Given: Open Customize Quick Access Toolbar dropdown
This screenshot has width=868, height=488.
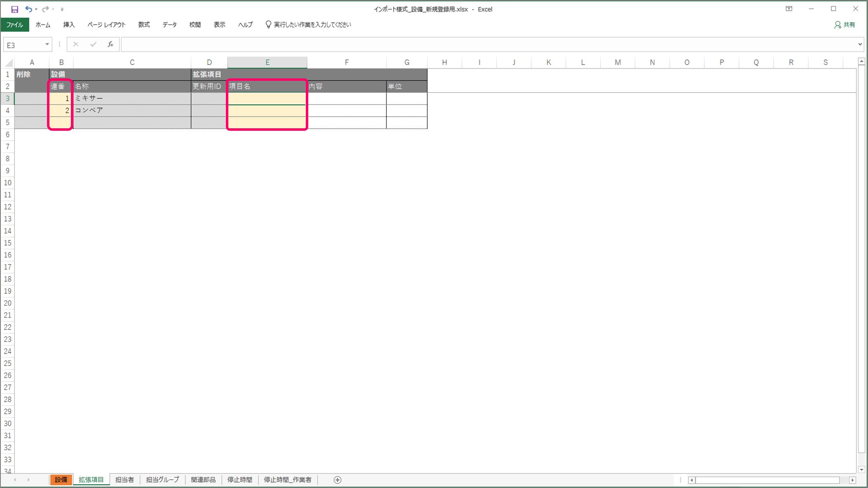Looking at the screenshot, I should (x=62, y=9).
